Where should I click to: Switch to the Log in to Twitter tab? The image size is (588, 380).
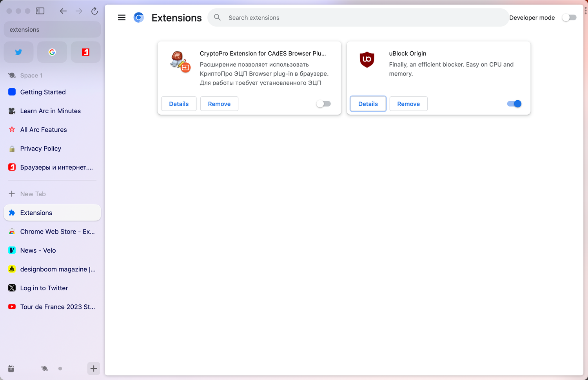(x=52, y=288)
